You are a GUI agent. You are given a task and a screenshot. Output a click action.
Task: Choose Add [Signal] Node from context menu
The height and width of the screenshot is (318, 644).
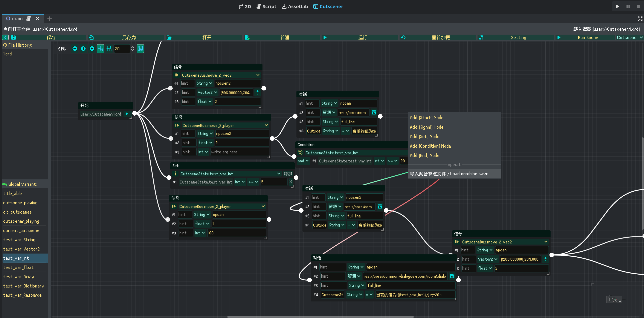[426, 127]
